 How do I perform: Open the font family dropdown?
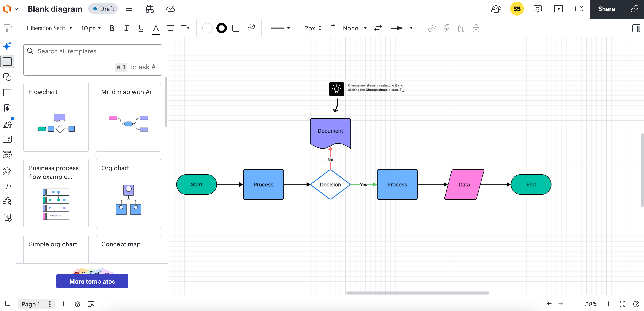49,28
